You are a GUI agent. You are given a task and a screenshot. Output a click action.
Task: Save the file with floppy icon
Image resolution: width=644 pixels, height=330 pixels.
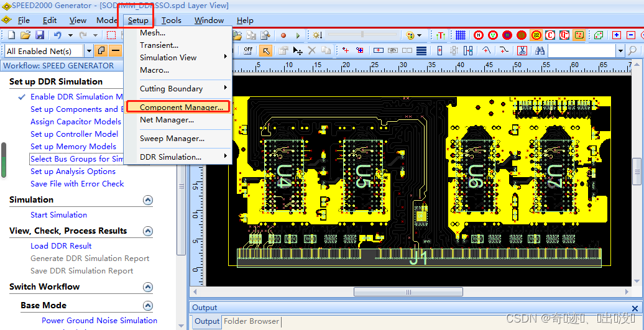click(39, 35)
